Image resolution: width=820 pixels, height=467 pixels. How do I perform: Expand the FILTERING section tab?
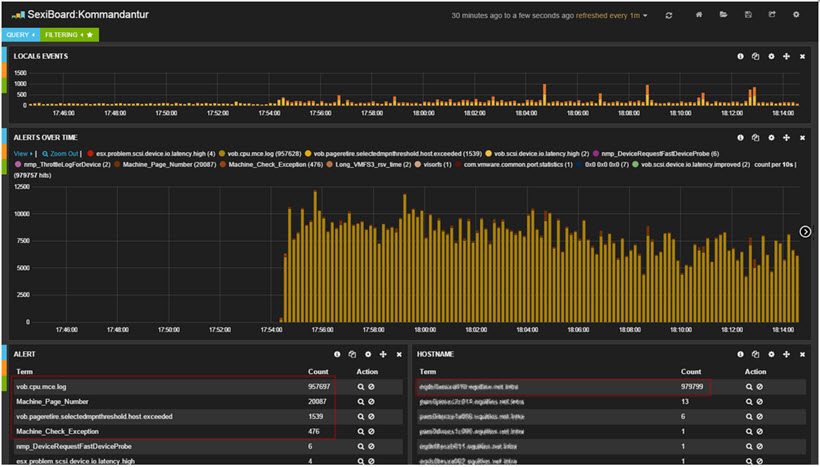tap(69, 35)
